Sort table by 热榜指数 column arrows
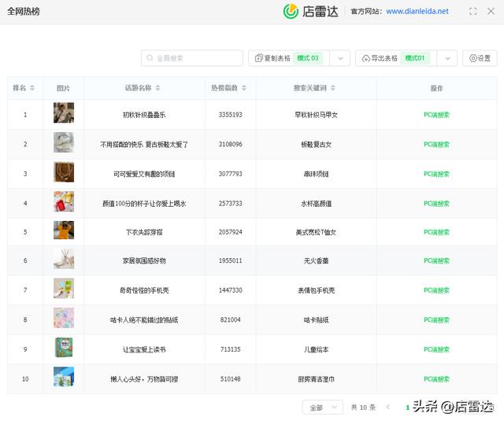This screenshot has width=504, height=424. point(243,88)
